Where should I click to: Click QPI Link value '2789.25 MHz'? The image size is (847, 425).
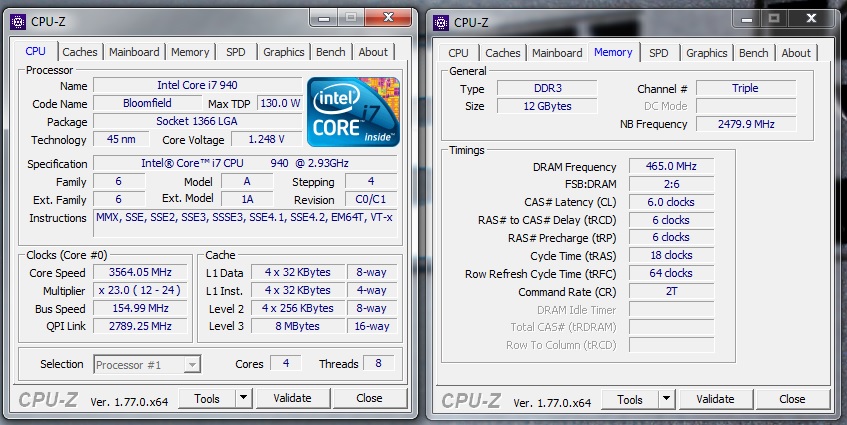[x=140, y=326]
